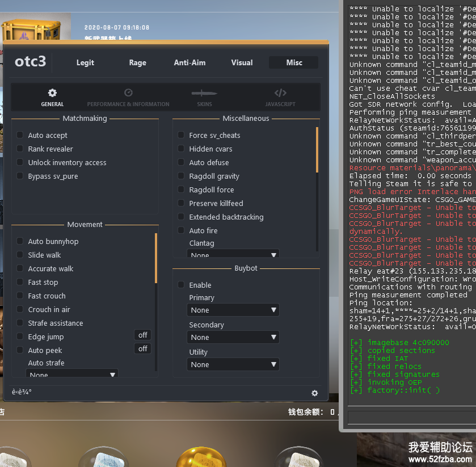Open the Skins knife icon

tap(204, 93)
